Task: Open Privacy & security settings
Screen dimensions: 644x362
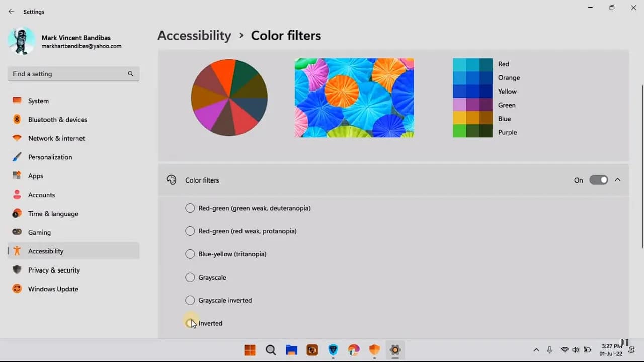Action: (54, 270)
